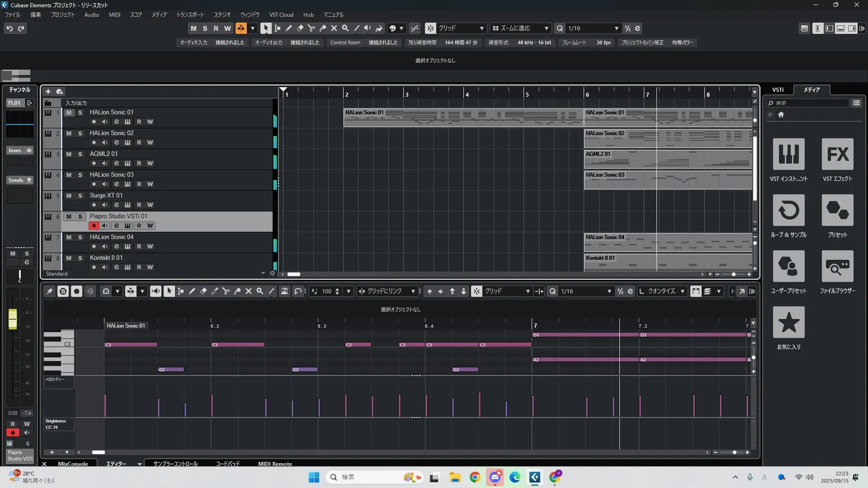This screenshot has height=488, width=868.
Task: Solo the Surge XT 01 track
Action: click(80, 196)
